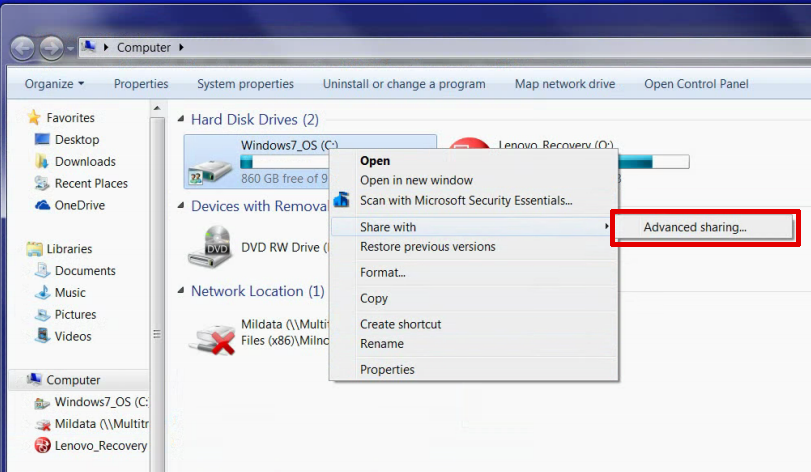This screenshot has width=811, height=472.
Task: Choose Properties in the context menu
Action: [387, 369]
